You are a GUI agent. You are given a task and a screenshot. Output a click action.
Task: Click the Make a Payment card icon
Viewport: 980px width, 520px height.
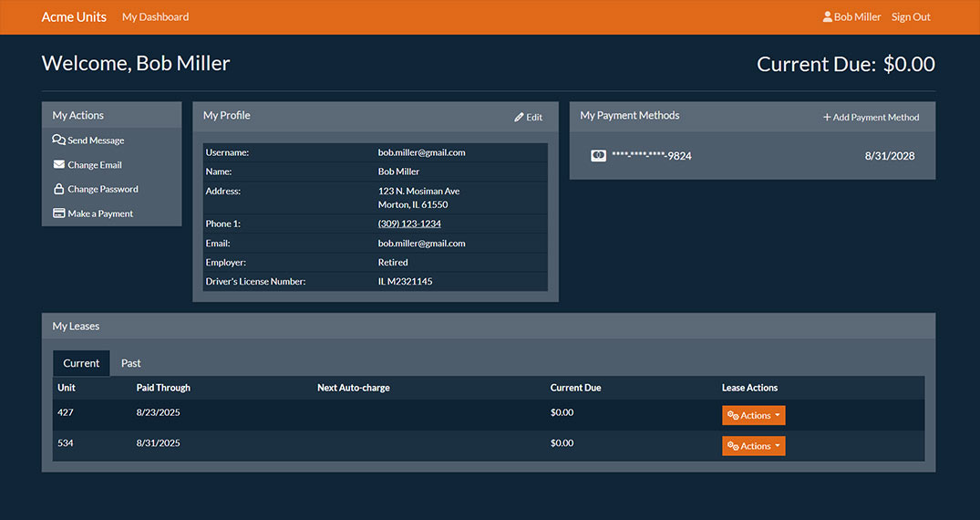point(58,213)
